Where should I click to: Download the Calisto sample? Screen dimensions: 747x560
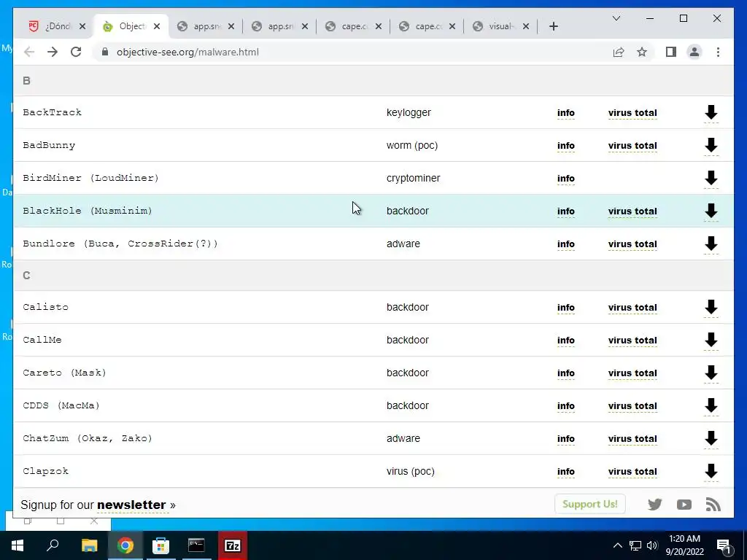(711, 307)
